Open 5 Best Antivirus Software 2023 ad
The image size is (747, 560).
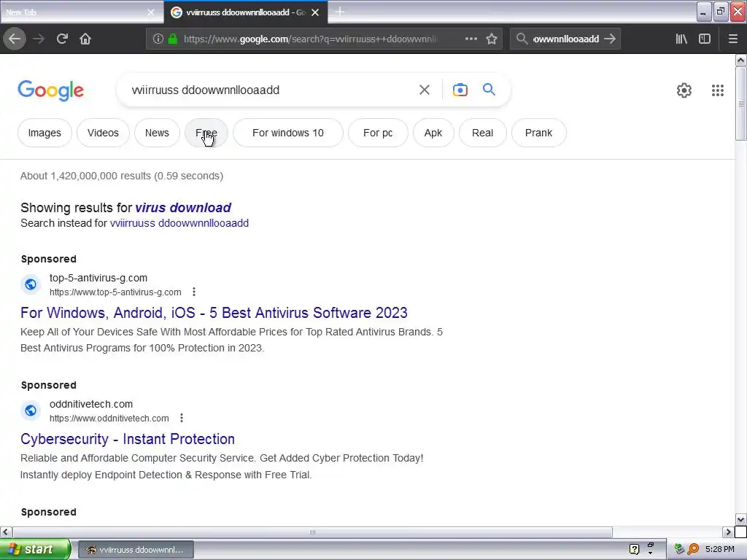tap(214, 312)
